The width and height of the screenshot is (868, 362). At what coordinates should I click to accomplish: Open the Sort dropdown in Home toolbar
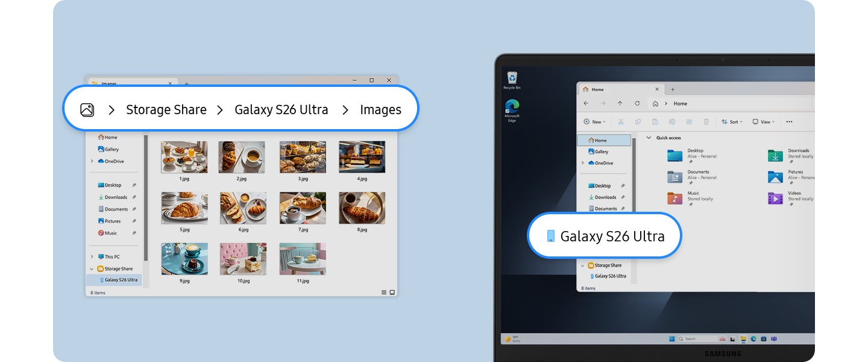pyautogui.click(x=732, y=122)
